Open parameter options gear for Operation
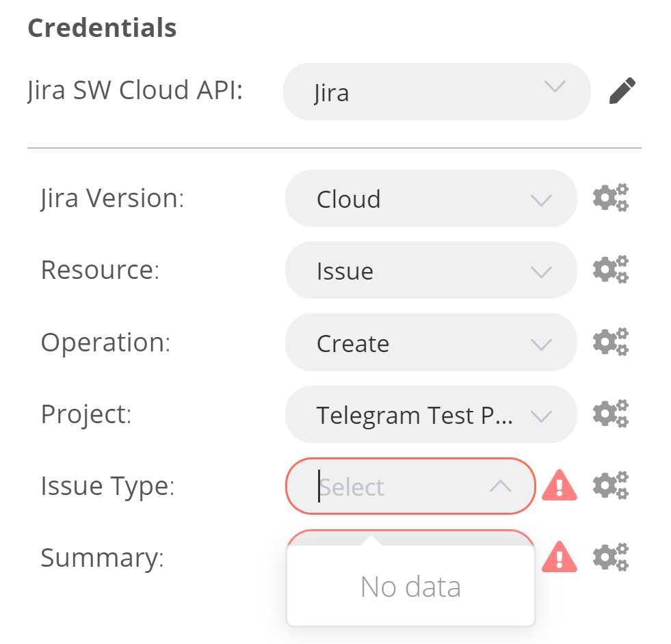This screenshot has width=671, height=644. (x=610, y=343)
